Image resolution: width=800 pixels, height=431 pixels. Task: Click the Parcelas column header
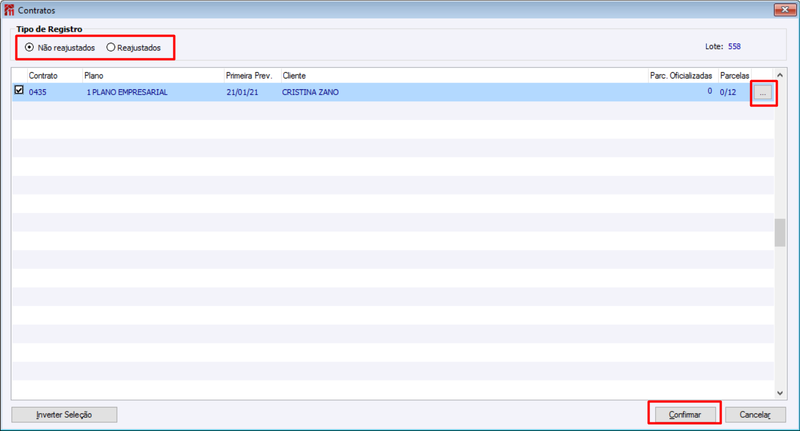tap(735, 75)
